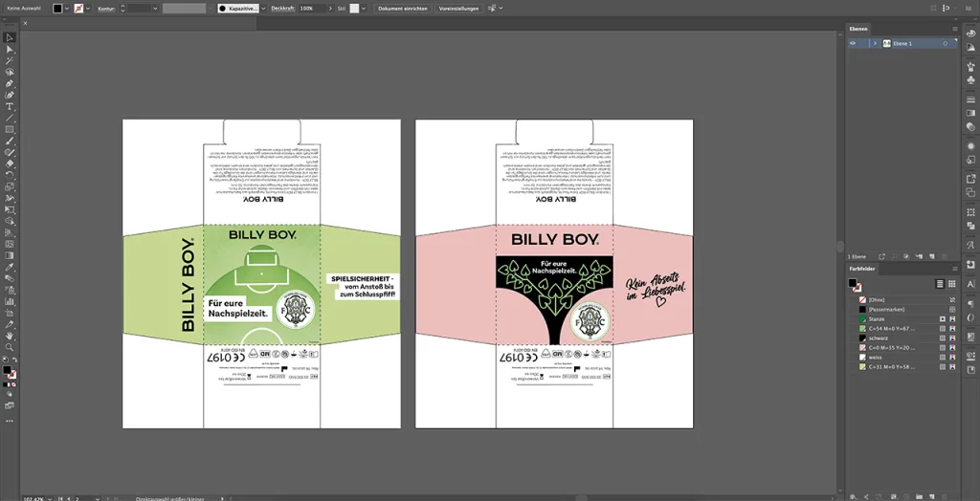The height and width of the screenshot is (501, 980).
Task: Open the Character panel icon in dock
Action: pyautogui.click(x=970, y=284)
